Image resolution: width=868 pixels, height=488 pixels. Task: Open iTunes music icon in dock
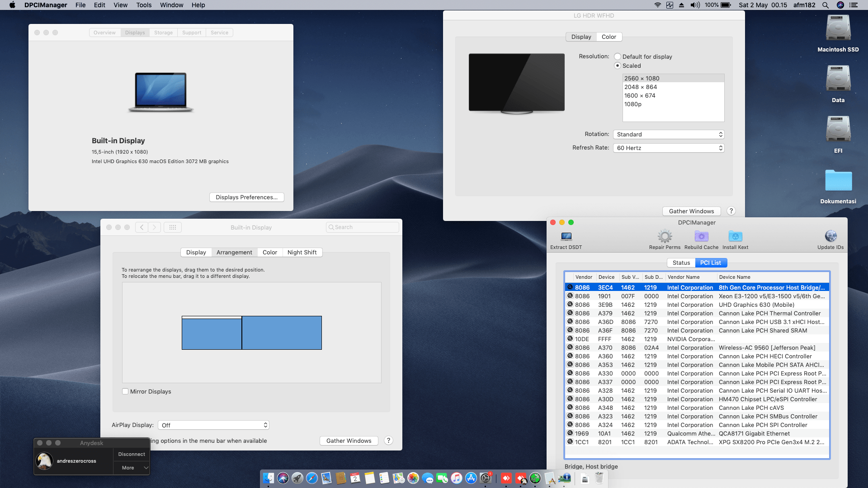[457, 478]
